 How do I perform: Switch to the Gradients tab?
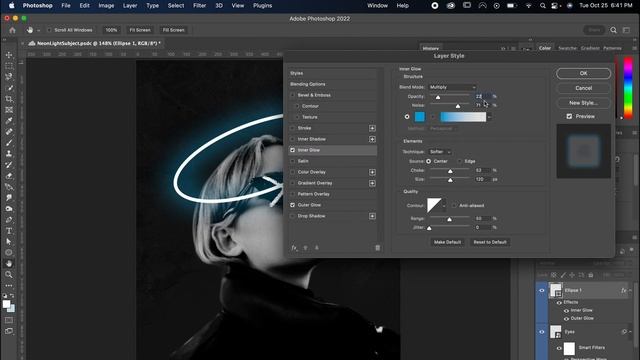click(x=590, y=48)
